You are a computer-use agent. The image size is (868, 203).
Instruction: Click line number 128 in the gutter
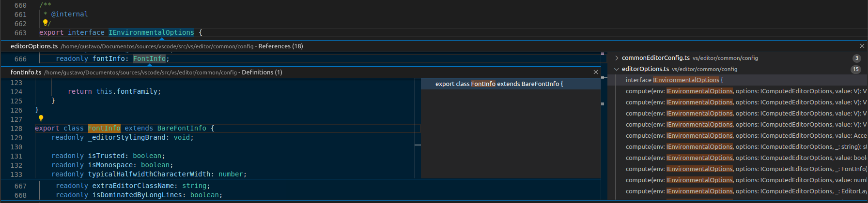tap(16, 129)
